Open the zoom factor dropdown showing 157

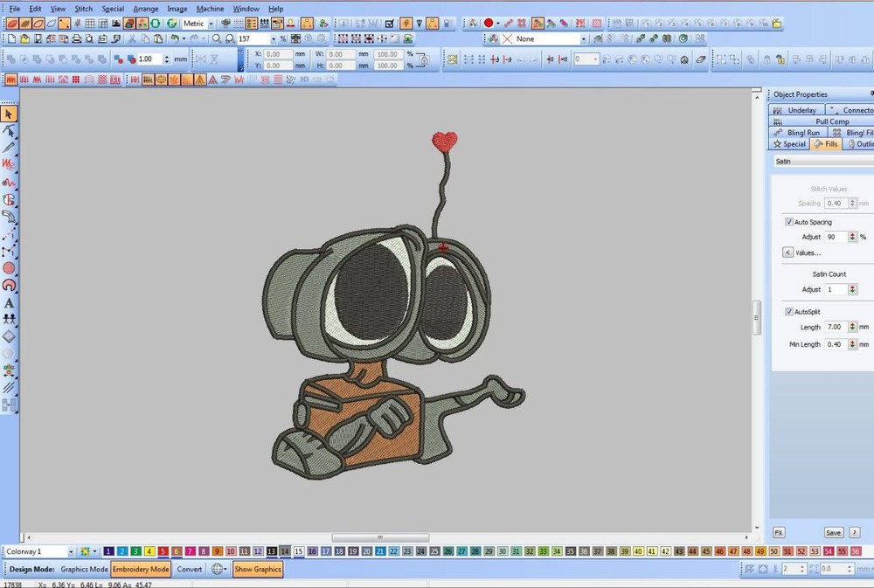273,39
